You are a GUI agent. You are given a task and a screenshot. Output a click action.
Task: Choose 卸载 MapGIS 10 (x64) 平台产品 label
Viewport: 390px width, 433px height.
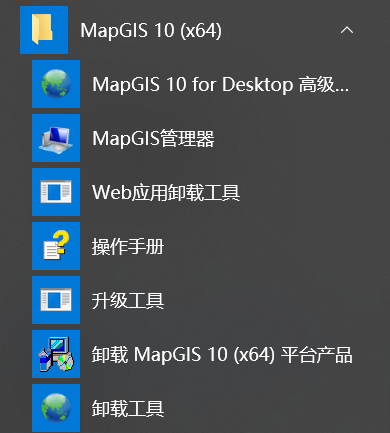tap(222, 355)
